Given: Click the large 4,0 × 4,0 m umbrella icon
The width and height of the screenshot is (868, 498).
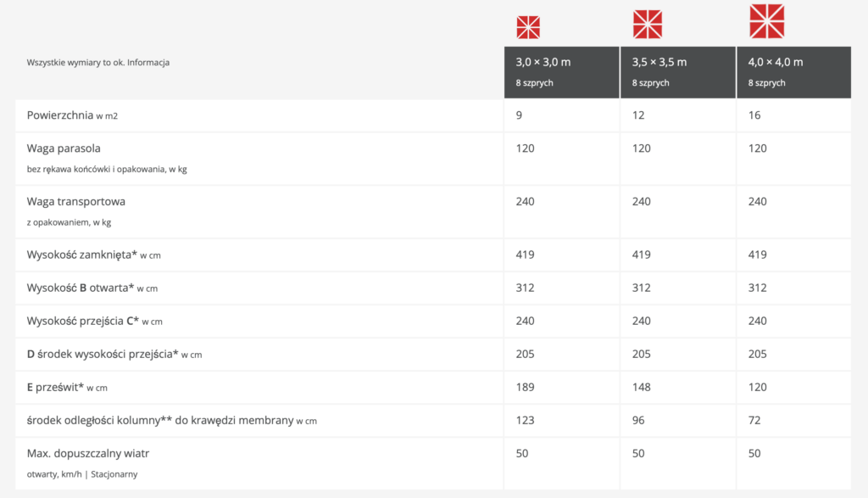Looking at the screenshot, I should 767,21.
